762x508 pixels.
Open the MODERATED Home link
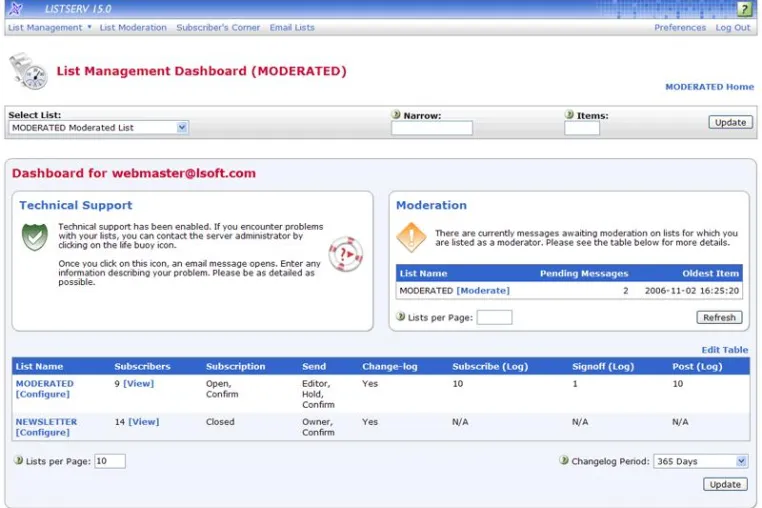pyautogui.click(x=710, y=87)
